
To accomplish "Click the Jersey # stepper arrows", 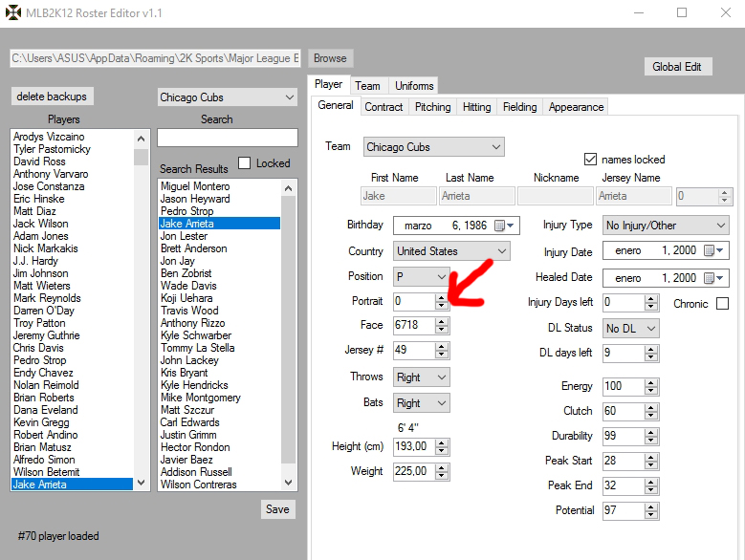I will point(442,350).
